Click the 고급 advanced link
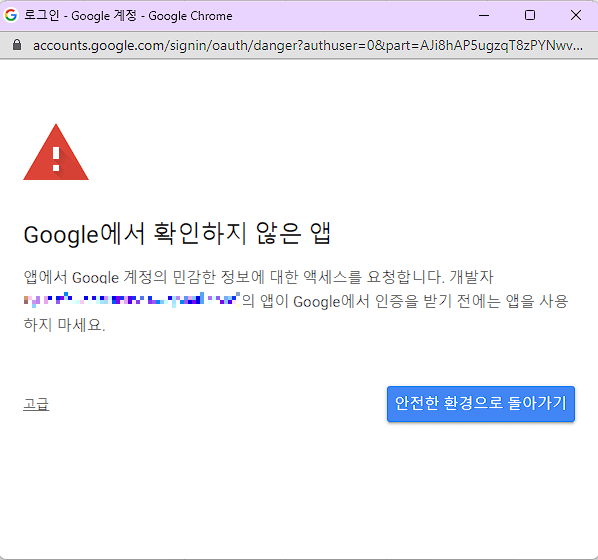The height and width of the screenshot is (560, 598). 36,404
